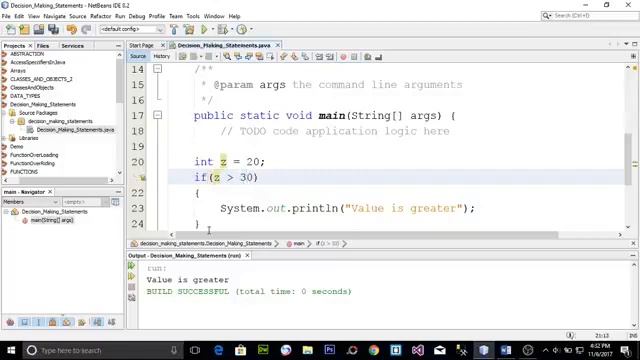Open the Run Project dropdown arrow
The width and height of the screenshot is (640, 360).
click(212, 29)
